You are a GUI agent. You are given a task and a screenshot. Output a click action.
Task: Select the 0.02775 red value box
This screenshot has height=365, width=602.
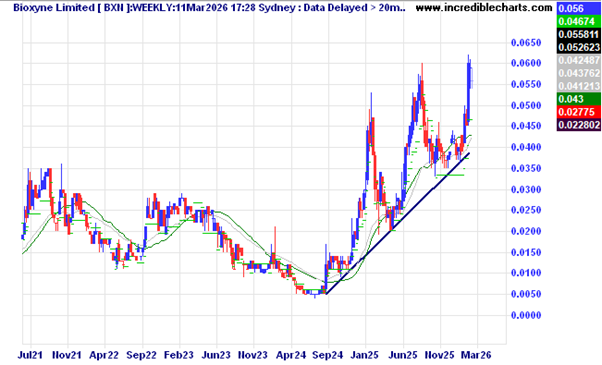(579, 112)
